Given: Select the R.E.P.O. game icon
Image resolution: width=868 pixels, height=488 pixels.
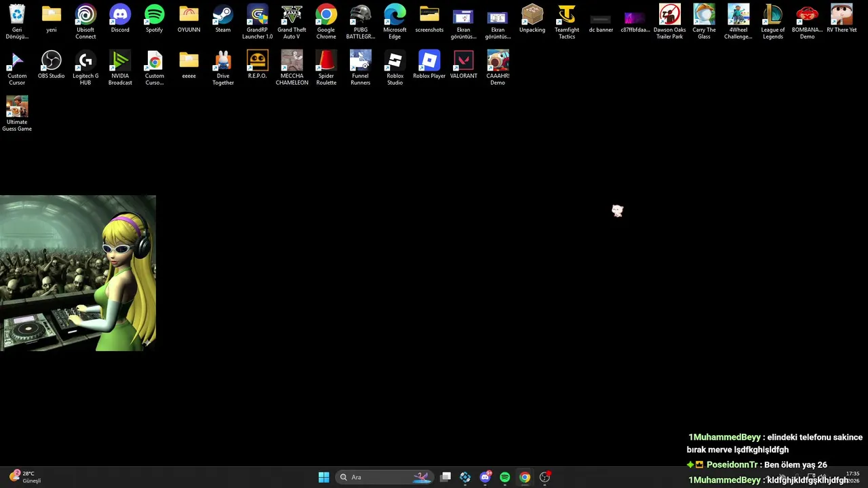Looking at the screenshot, I should [x=257, y=64].
